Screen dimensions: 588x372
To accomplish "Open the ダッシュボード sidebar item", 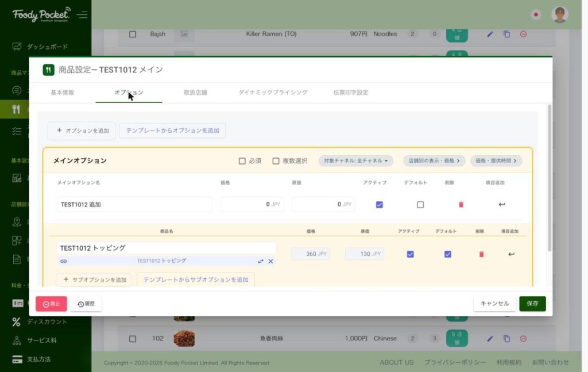I will tap(40, 47).
